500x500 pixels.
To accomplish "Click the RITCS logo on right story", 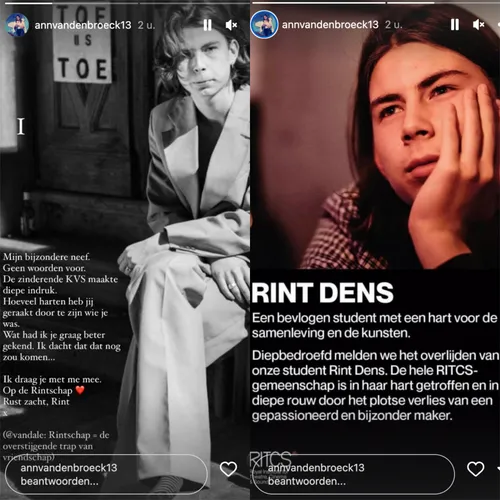I will coord(271,459).
